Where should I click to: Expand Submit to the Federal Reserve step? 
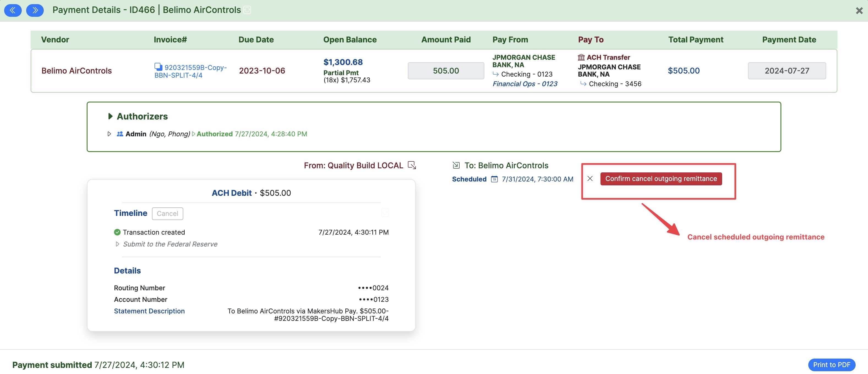coord(117,244)
